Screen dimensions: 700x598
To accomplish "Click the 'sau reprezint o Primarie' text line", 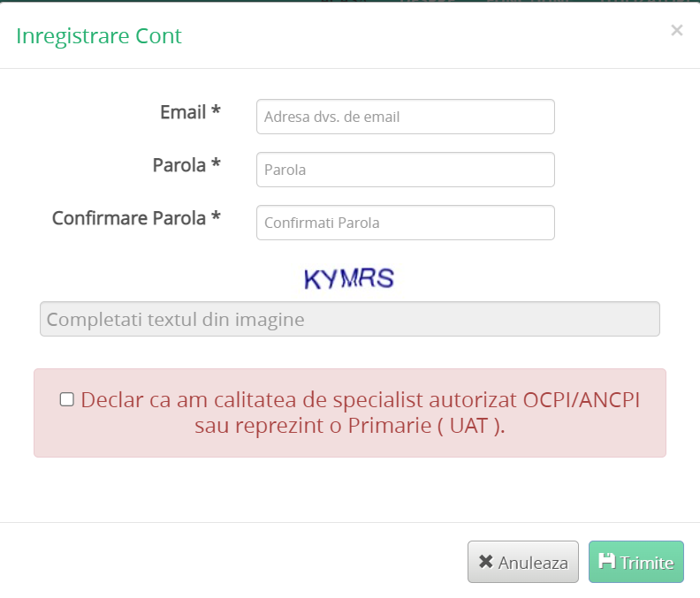I will coord(350,426).
